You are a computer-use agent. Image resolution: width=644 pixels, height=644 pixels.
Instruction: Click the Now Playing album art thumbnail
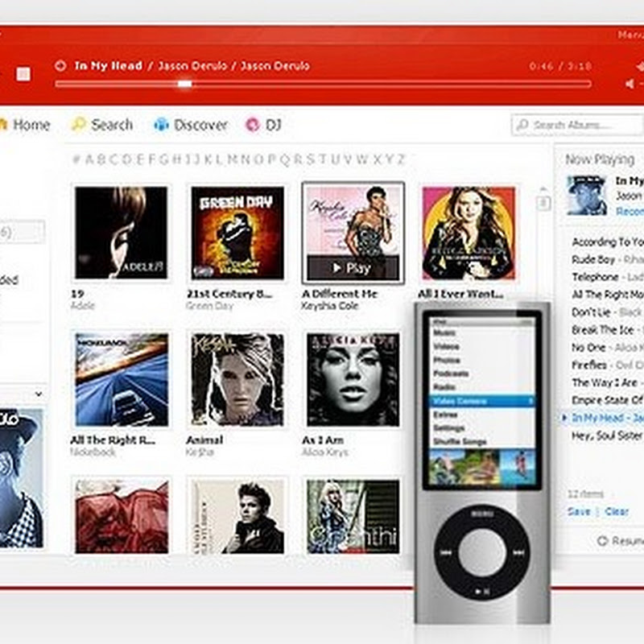pyautogui.click(x=587, y=196)
